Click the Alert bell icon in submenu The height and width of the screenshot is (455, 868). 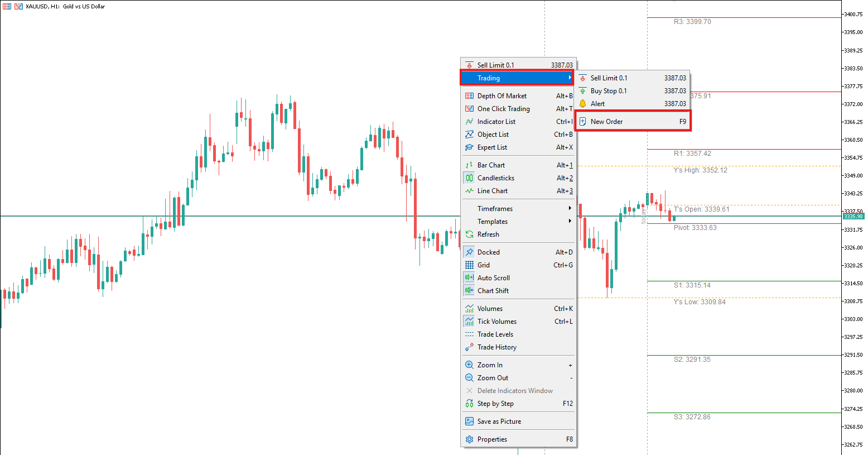[x=582, y=104]
